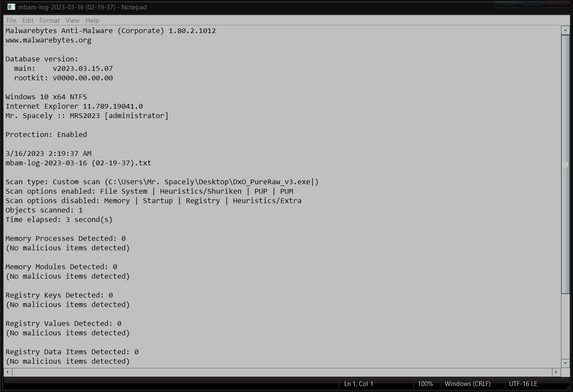Click the 'Database version:' line
Image resolution: width=573 pixels, height=392 pixels.
(42, 59)
